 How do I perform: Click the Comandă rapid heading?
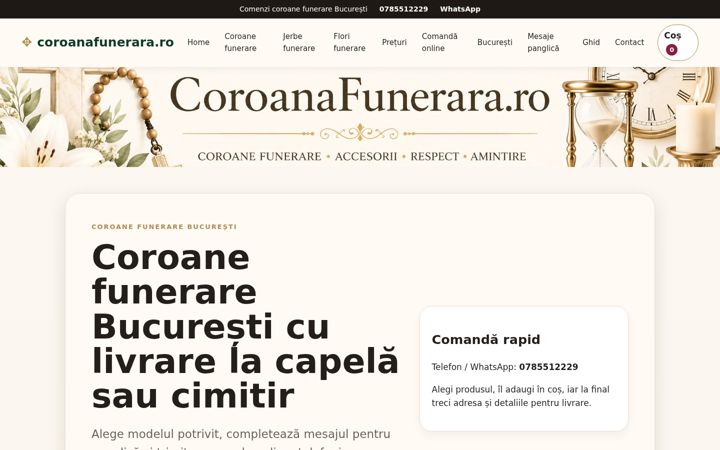486,339
